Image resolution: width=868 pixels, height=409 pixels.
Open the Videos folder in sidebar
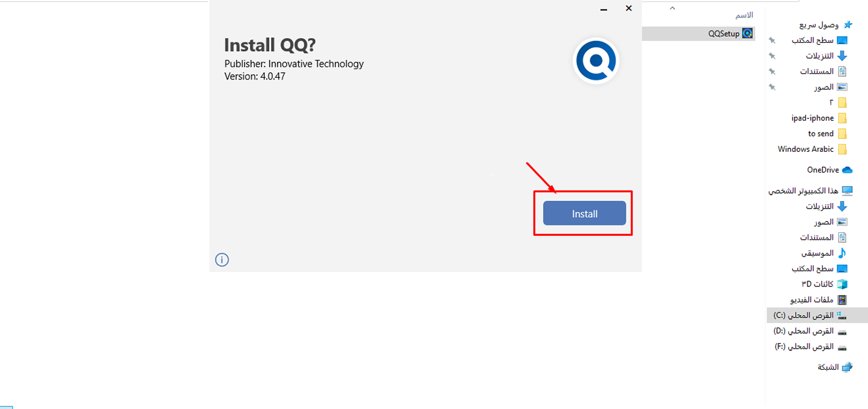pyautogui.click(x=819, y=299)
